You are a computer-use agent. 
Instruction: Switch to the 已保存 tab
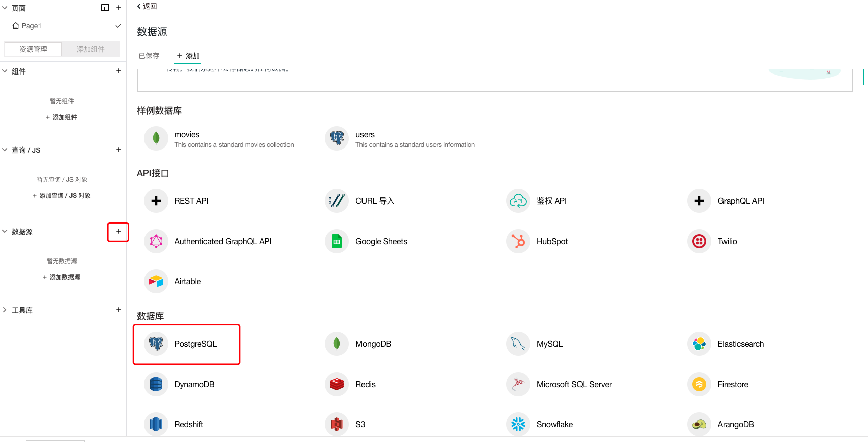149,56
